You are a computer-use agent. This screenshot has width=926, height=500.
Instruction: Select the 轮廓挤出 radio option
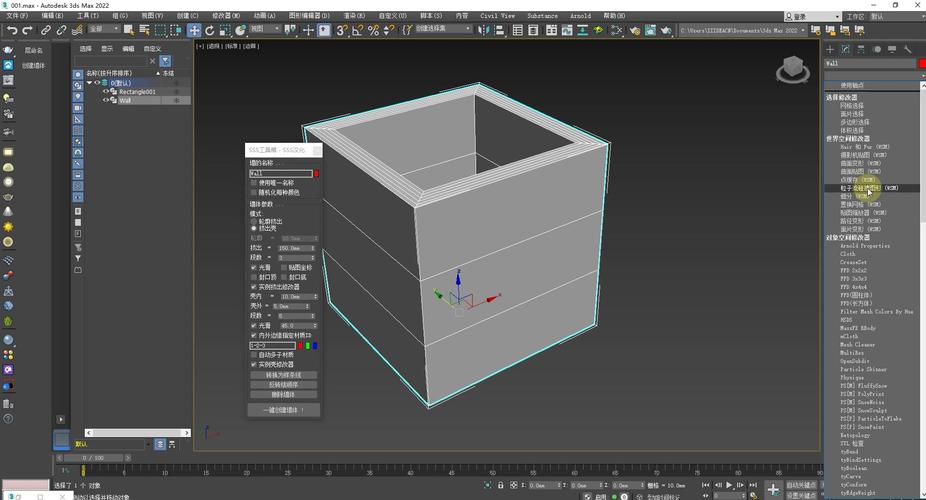click(254, 221)
